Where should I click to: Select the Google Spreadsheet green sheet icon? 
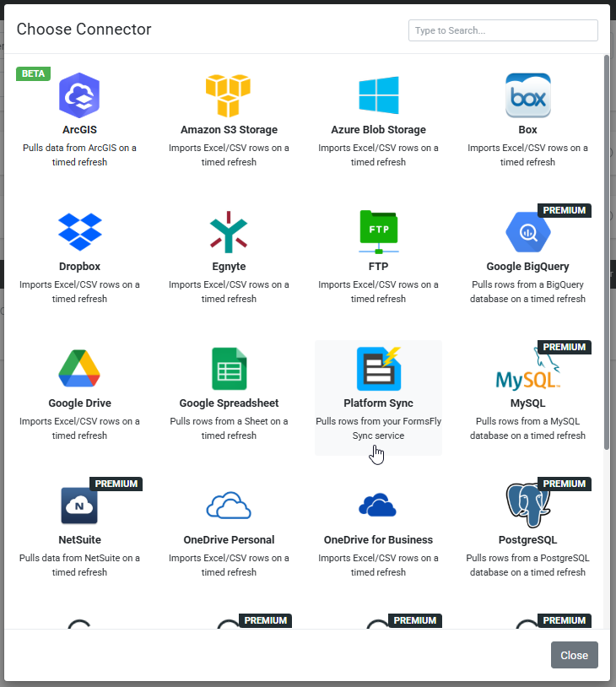[x=230, y=369]
